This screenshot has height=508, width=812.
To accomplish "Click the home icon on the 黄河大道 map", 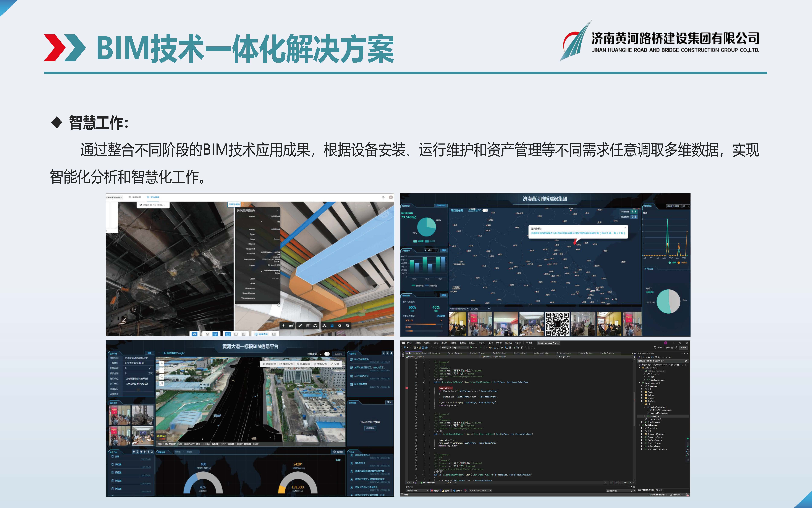I will pyautogui.click(x=162, y=377).
